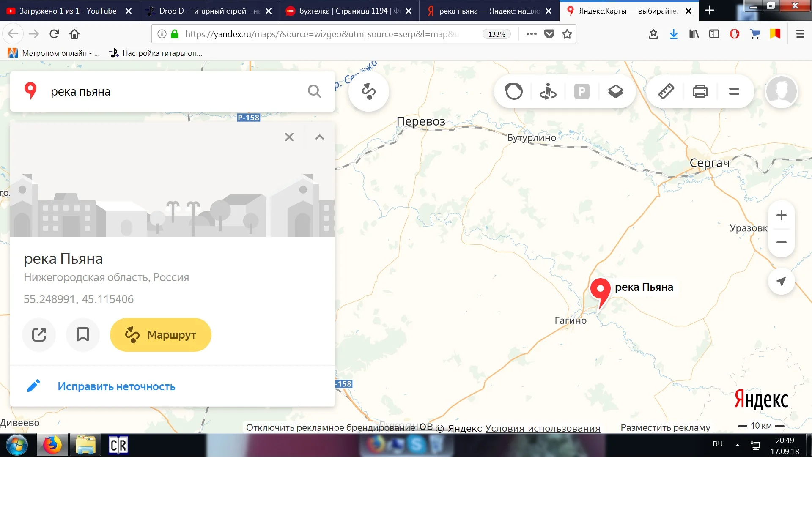Image resolution: width=812 pixels, height=509 pixels.
Task: Show parking areas on the map
Action: tap(582, 91)
